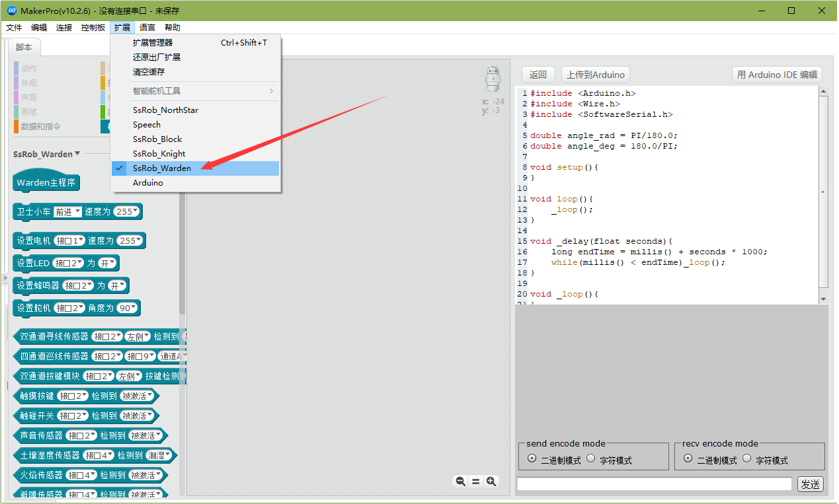
Task: Click the serial message input field
Action: (x=653, y=484)
